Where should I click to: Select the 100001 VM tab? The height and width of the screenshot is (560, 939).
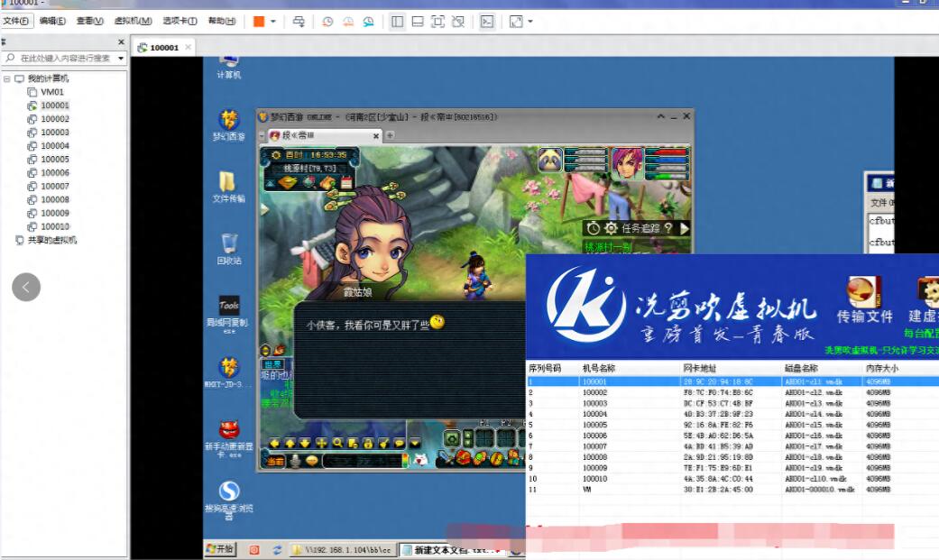163,47
